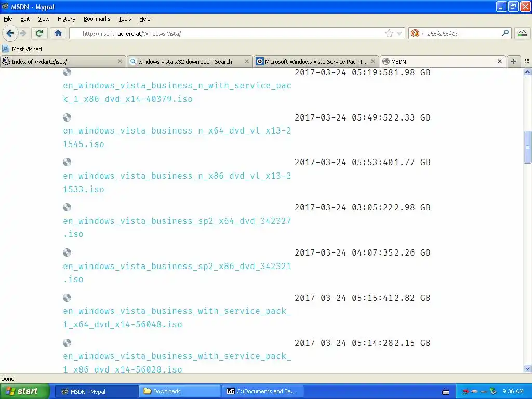Click the on-screen keyboard taskbar icon
Image resolution: width=532 pixels, height=399 pixels.
[446, 392]
